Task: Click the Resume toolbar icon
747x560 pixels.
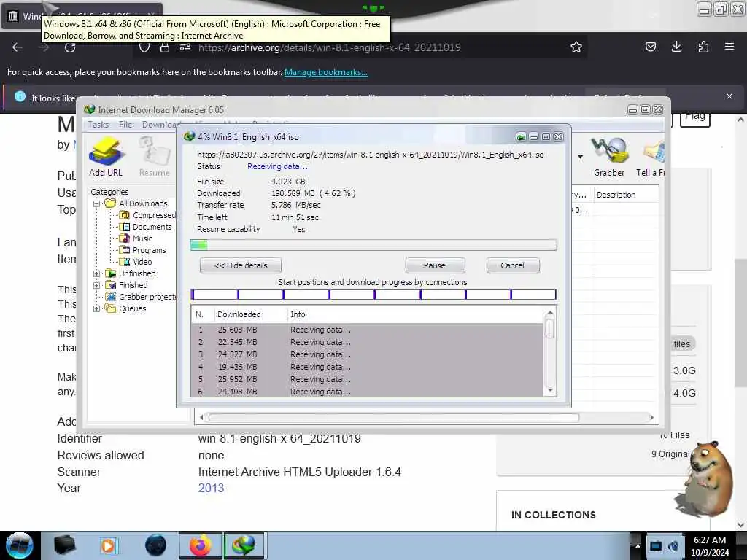Action: pyautogui.click(x=155, y=157)
